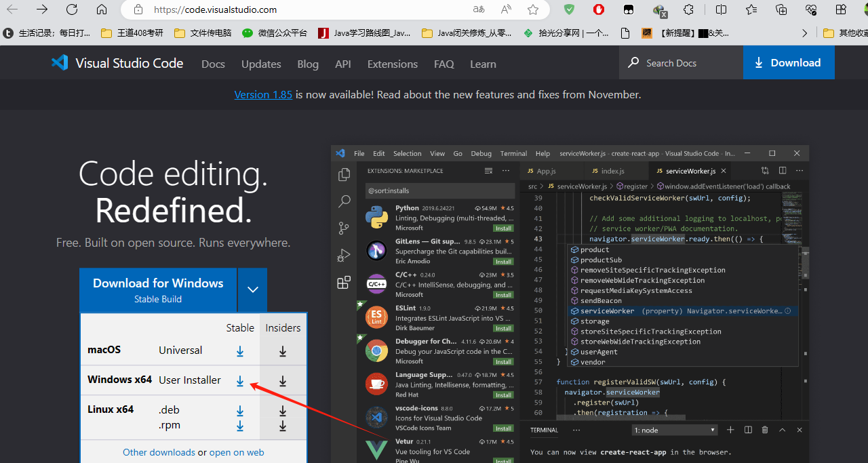Download Windows x64 User Installer Stable
Screen dimensions: 868x463
click(240, 381)
